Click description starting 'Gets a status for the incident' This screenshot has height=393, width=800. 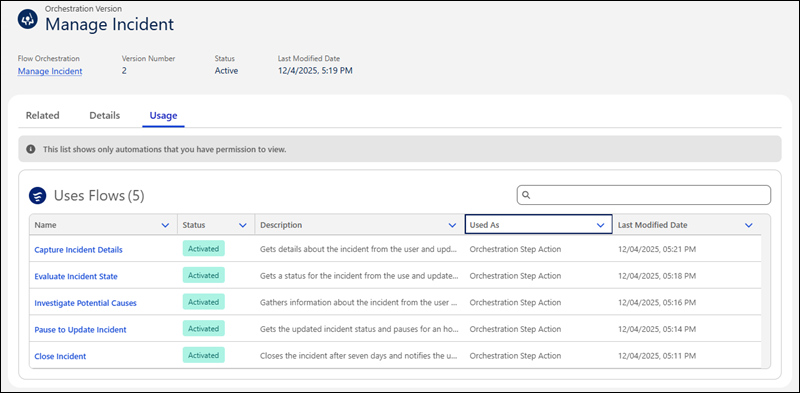point(359,276)
